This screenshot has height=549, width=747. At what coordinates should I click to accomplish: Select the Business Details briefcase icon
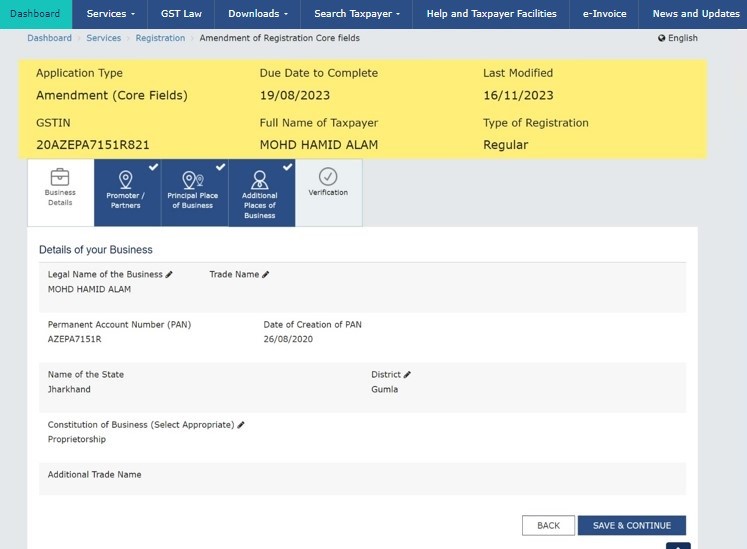tap(60, 177)
